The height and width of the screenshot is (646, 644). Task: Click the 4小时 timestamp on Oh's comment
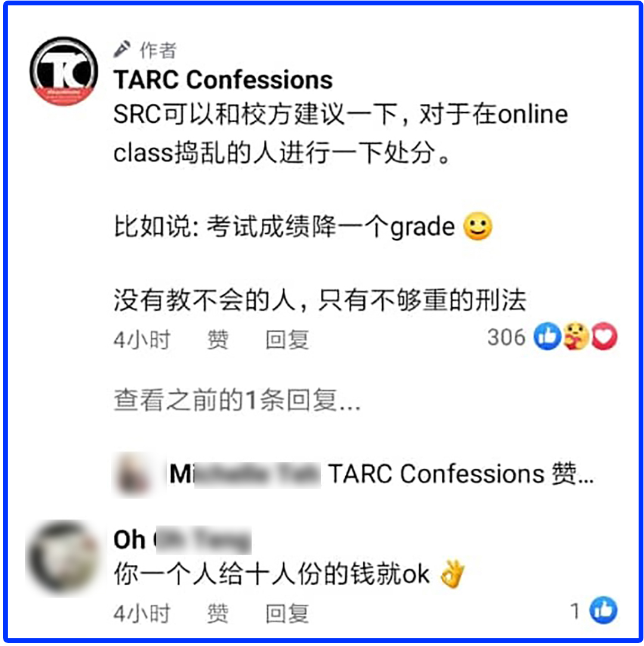click(x=142, y=613)
